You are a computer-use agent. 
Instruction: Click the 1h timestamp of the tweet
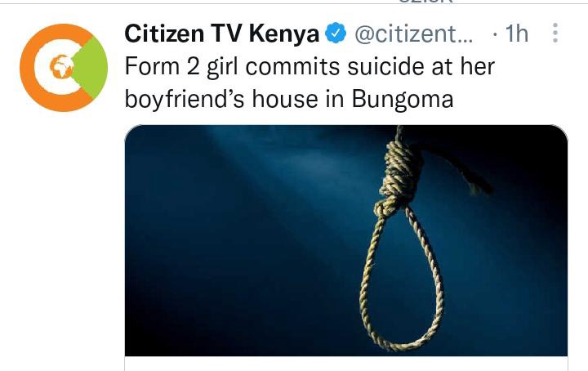tap(516, 34)
